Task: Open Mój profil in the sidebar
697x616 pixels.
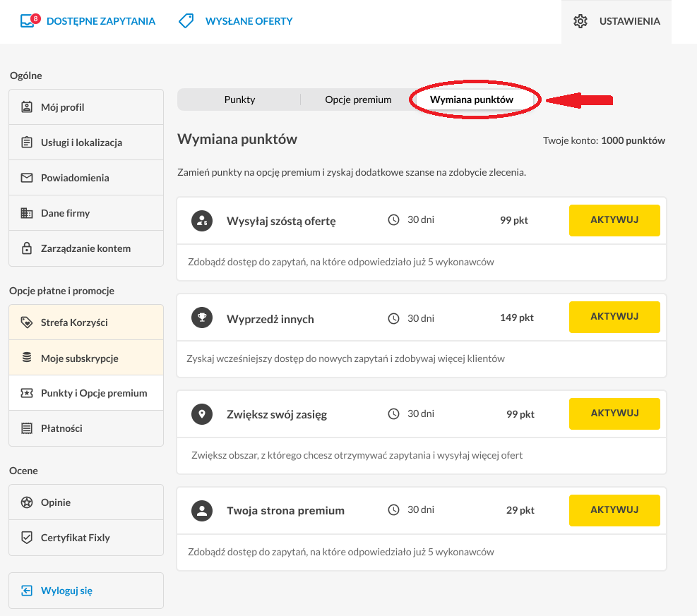Action: click(x=86, y=107)
